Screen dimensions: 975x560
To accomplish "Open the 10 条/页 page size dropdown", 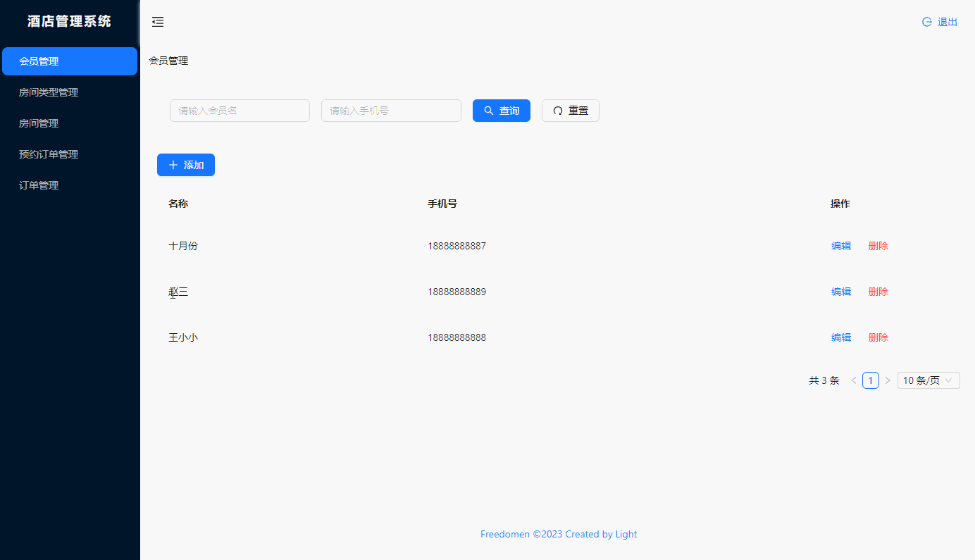I will coord(929,380).
